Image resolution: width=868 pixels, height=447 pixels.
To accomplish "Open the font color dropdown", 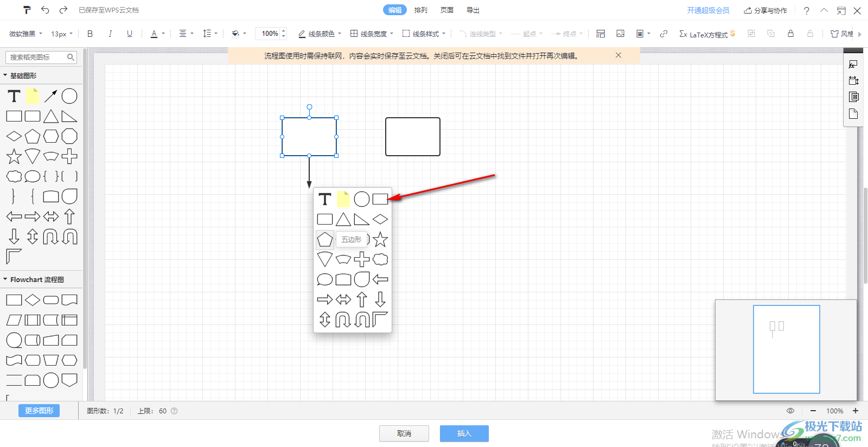I will 157,34.
